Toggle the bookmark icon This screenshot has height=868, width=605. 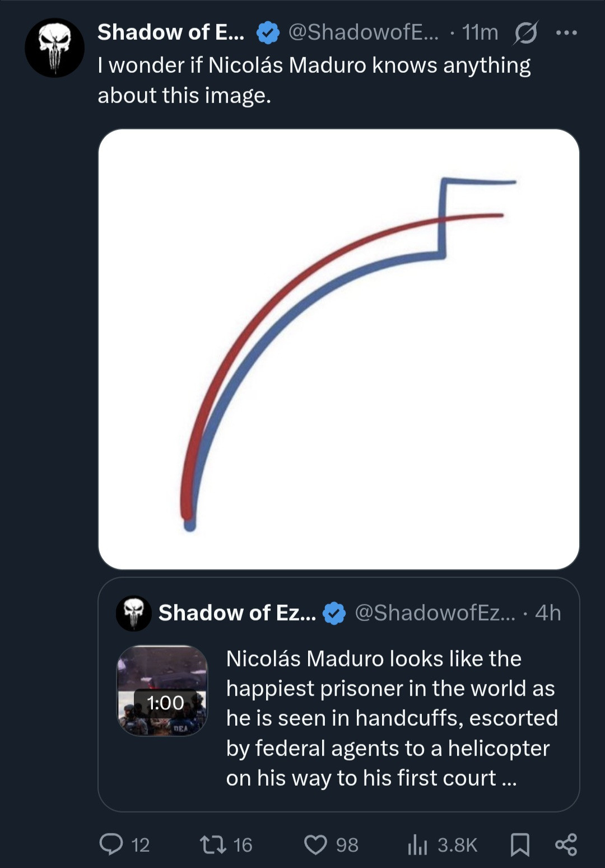point(520,844)
